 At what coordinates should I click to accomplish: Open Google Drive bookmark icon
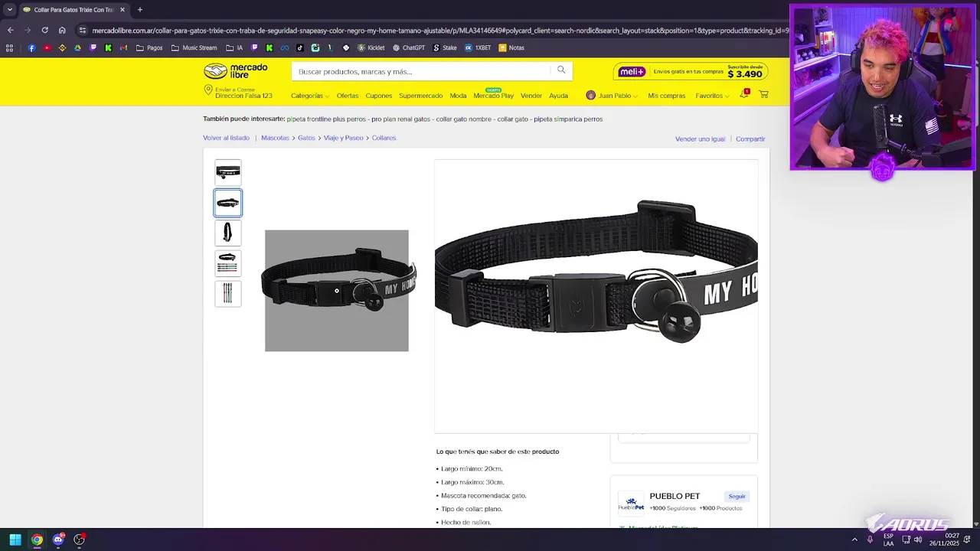point(77,47)
